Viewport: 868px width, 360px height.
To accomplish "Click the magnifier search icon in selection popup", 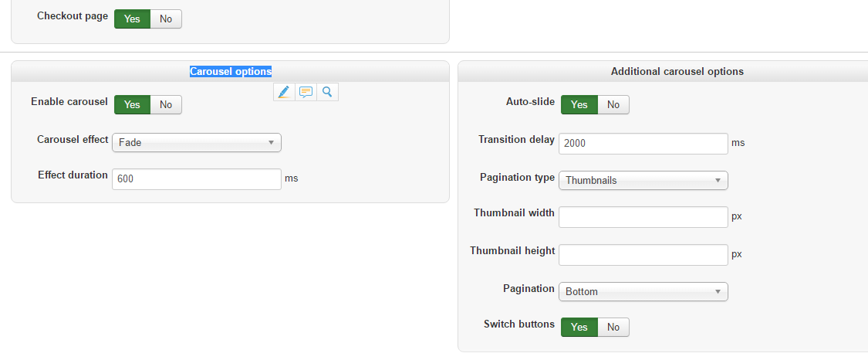I will click(327, 92).
